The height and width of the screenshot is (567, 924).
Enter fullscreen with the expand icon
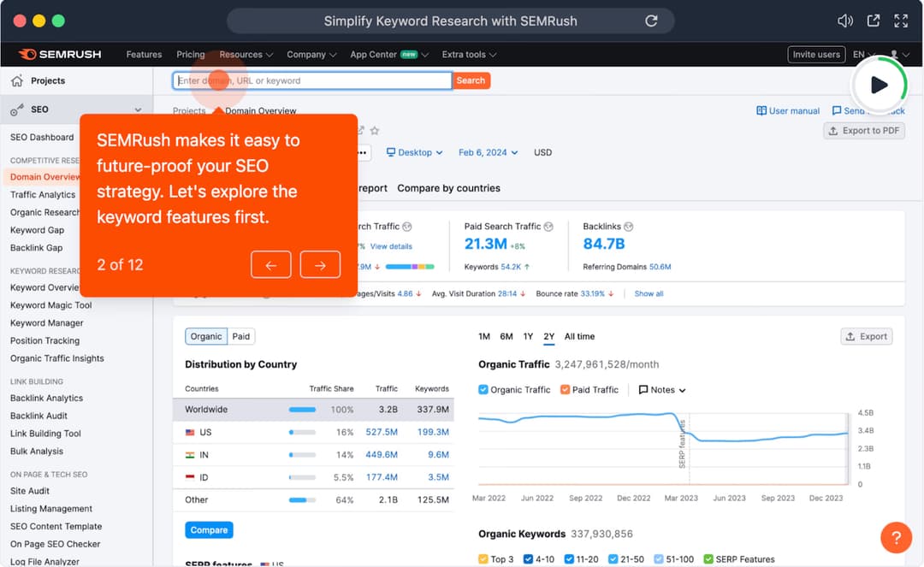point(901,21)
